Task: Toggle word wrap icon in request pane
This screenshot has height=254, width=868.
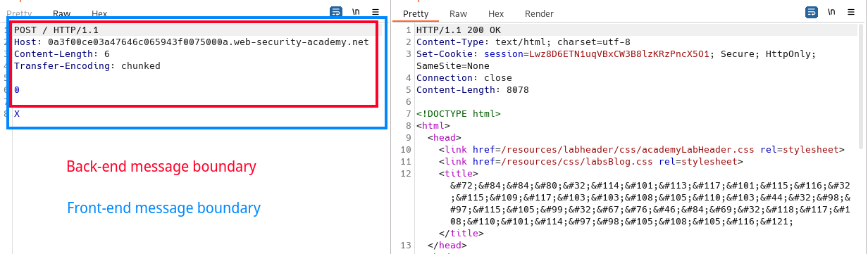Action: point(337,12)
